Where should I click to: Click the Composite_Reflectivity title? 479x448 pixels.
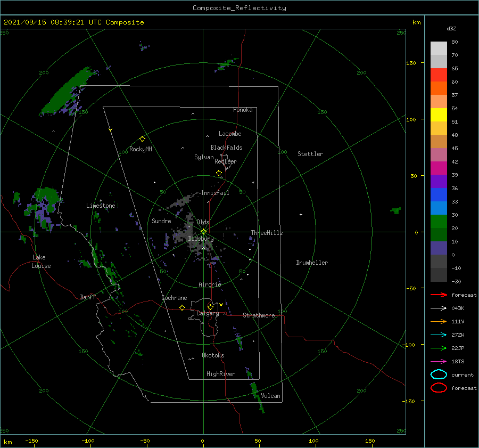240,8
